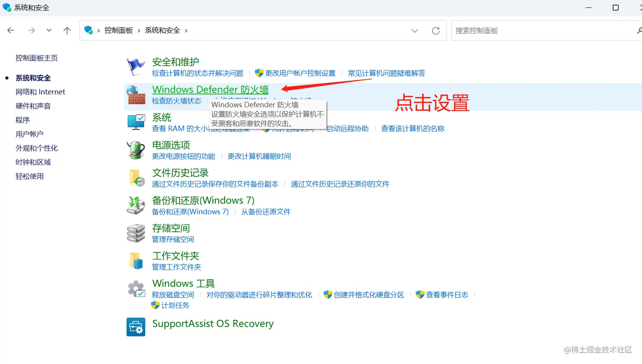Click the shield icon beside 查看事件日志

420,294
